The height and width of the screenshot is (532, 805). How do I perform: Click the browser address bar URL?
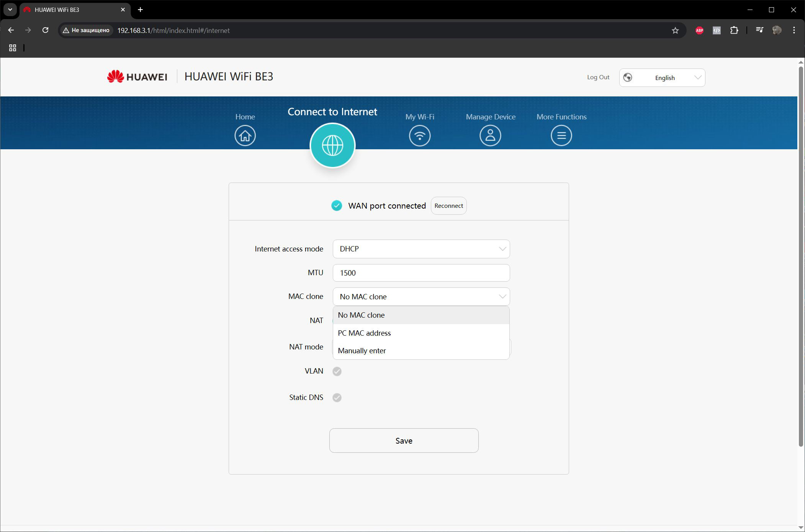pos(173,30)
